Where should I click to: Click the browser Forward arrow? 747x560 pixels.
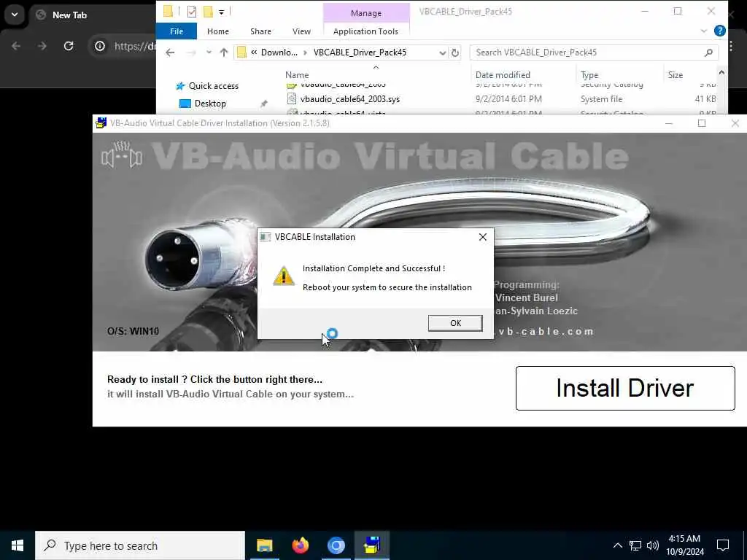click(42, 46)
